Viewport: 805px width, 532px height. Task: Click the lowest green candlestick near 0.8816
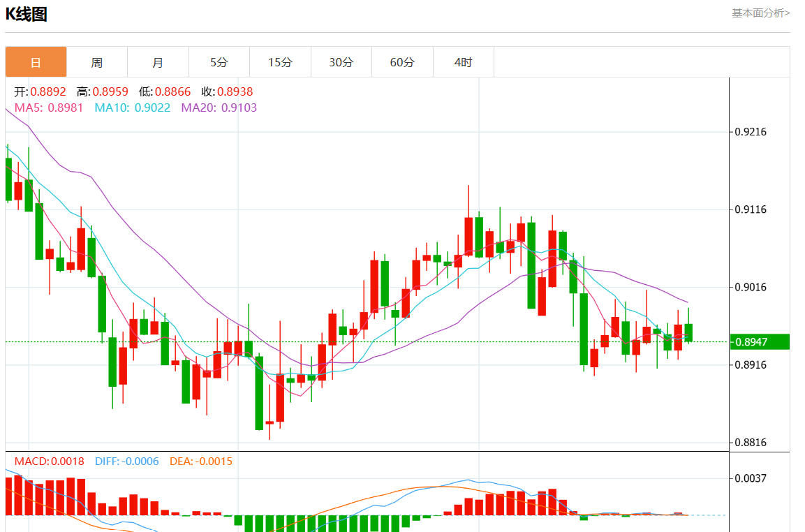[259, 393]
